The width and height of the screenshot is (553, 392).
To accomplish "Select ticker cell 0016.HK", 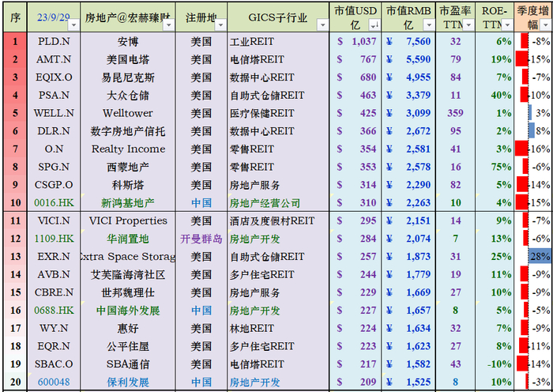I will click(54, 203).
